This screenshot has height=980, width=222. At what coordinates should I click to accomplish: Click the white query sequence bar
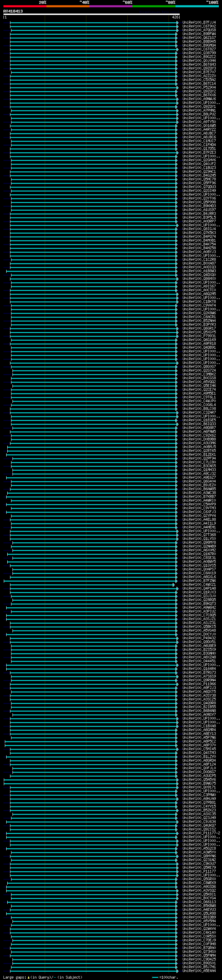coord(92,14)
